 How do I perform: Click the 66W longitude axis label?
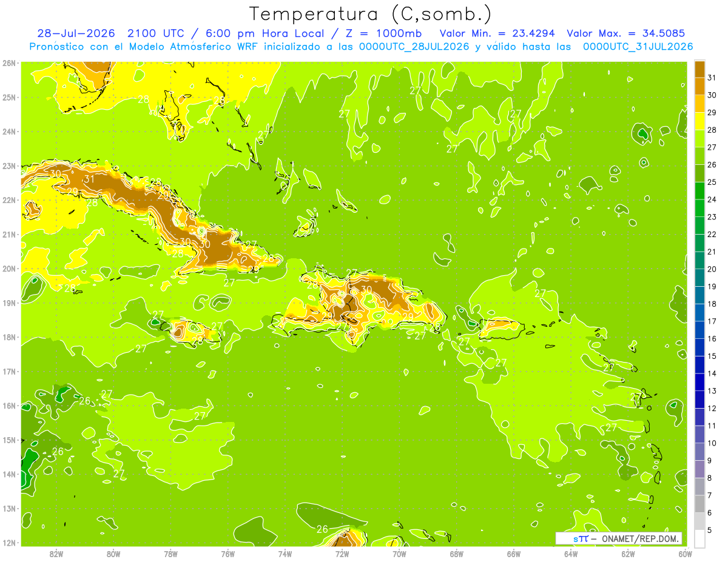tap(513, 554)
